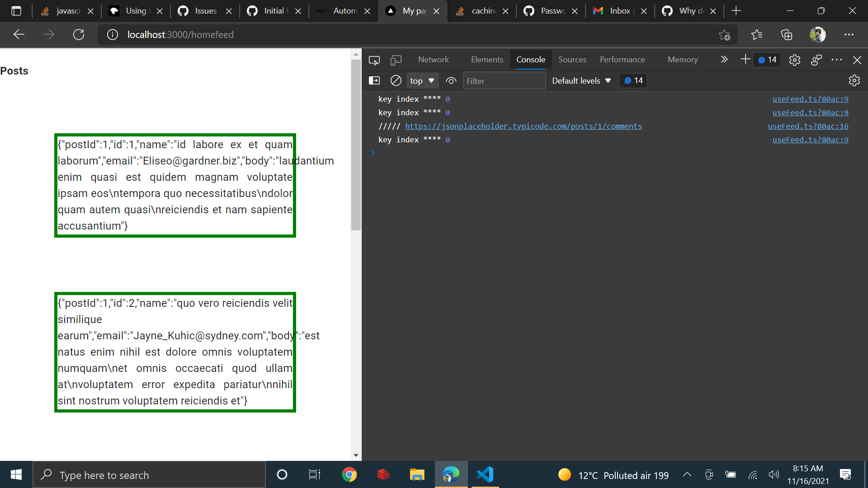
Task: Open the volume control in system tray
Action: coord(774,474)
